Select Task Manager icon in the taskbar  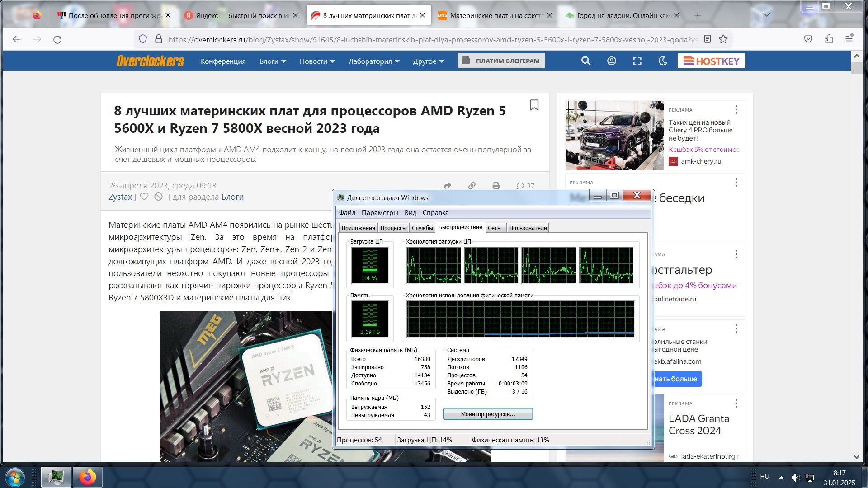tap(56, 477)
